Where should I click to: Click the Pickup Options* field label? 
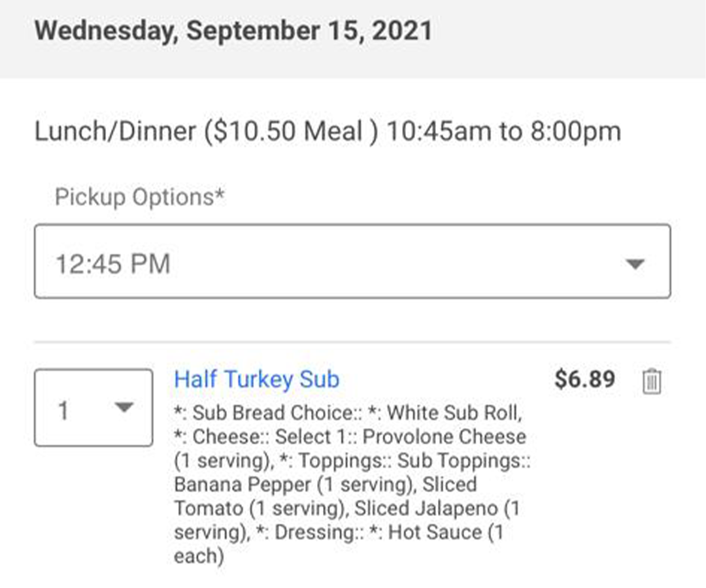(x=140, y=197)
